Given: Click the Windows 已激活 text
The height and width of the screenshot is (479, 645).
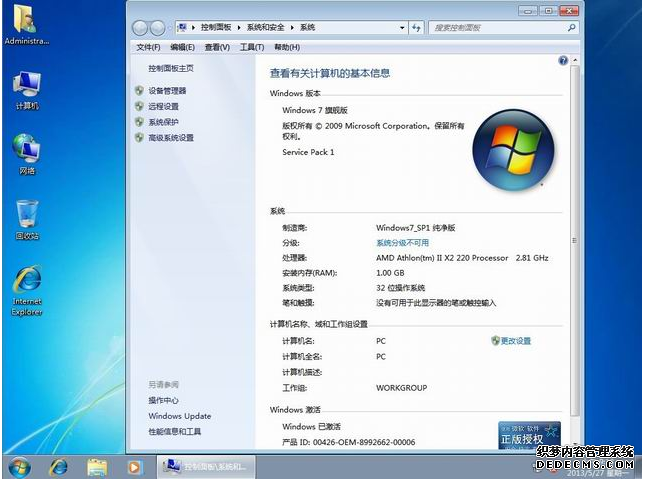Looking at the screenshot, I should point(311,427).
